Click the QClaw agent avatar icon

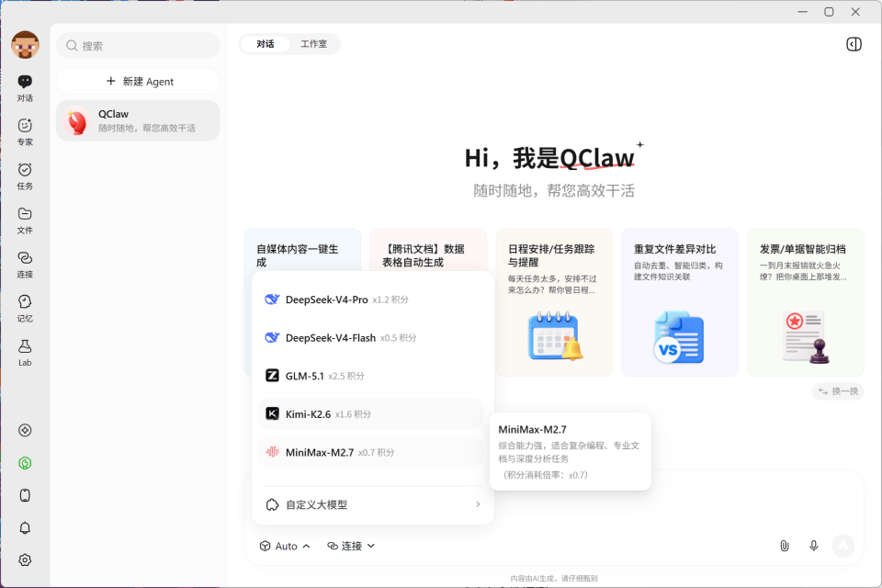(77, 121)
